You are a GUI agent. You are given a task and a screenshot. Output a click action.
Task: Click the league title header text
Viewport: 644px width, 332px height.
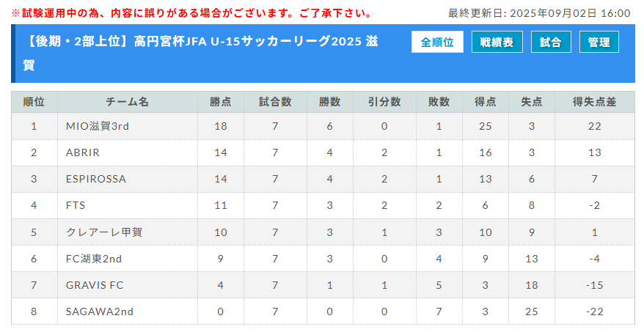pos(201,53)
